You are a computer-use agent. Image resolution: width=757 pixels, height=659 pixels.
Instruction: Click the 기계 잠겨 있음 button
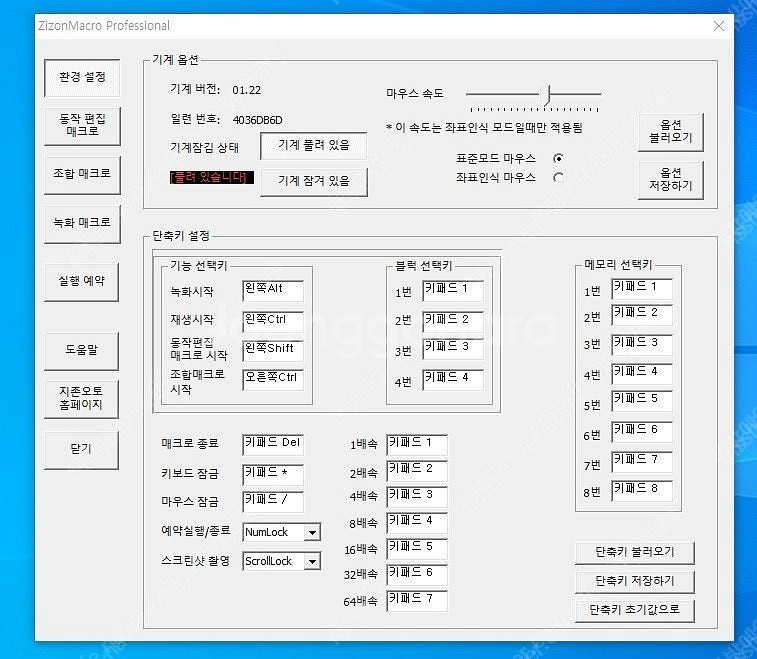313,182
